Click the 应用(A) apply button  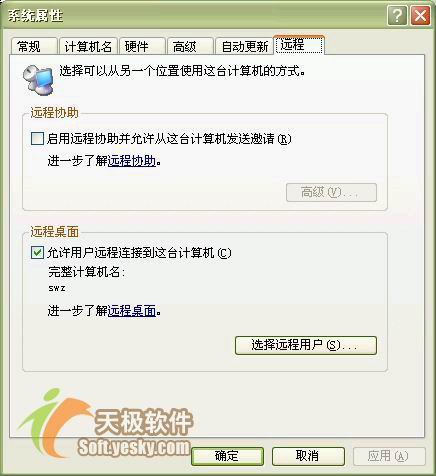point(389,456)
